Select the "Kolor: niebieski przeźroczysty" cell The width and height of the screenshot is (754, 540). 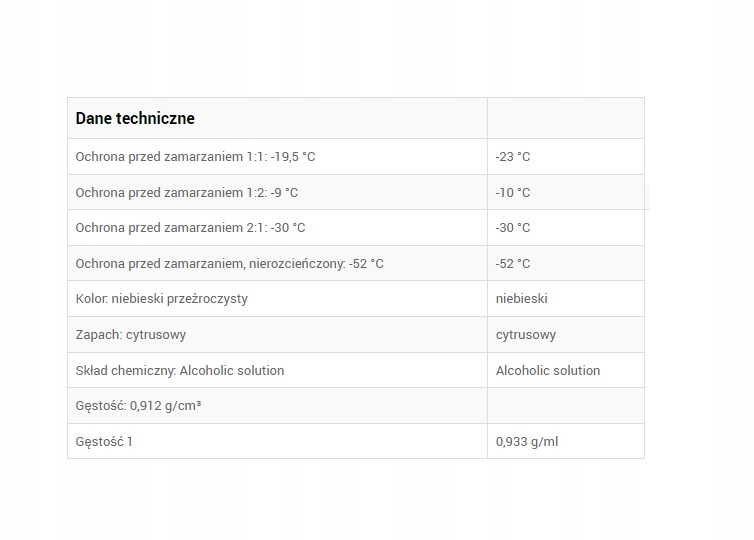tap(161, 299)
